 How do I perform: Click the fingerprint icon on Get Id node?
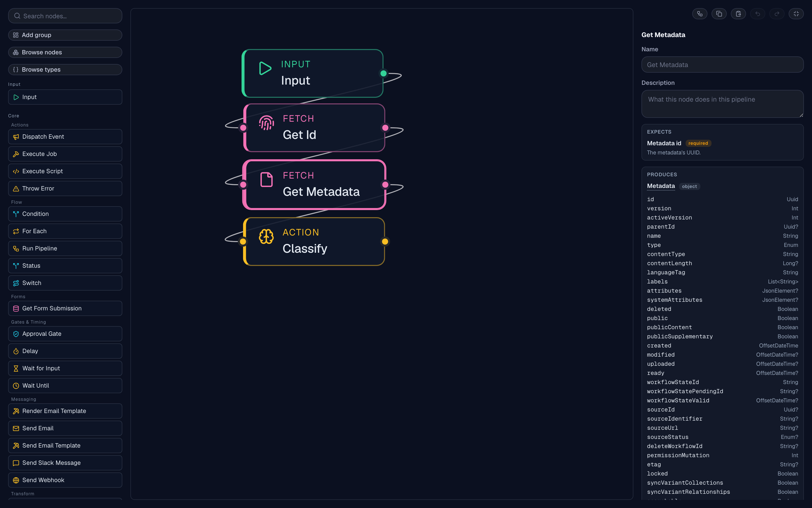click(x=266, y=123)
